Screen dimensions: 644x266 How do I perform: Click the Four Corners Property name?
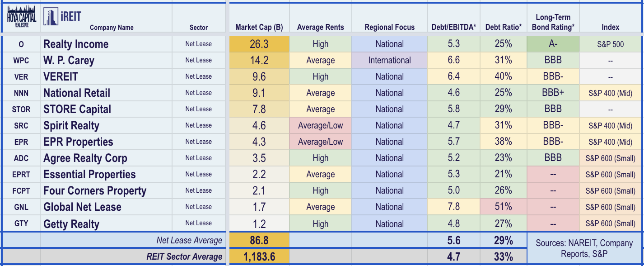point(95,191)
